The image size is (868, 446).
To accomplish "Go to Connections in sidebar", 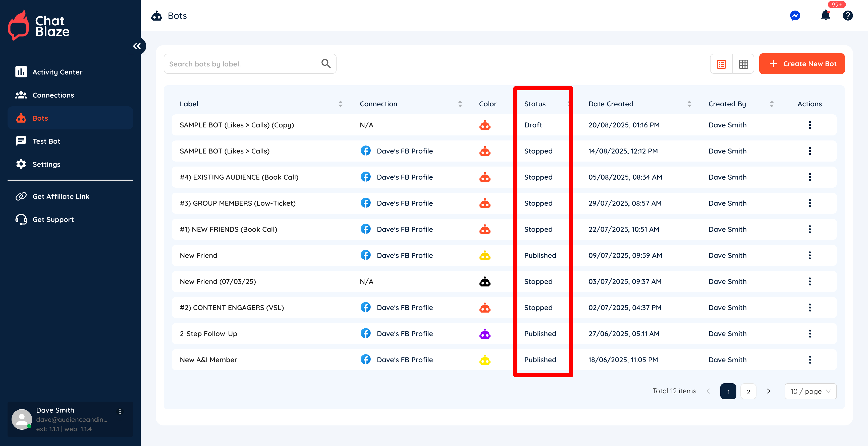I will (x=53, y=95).
